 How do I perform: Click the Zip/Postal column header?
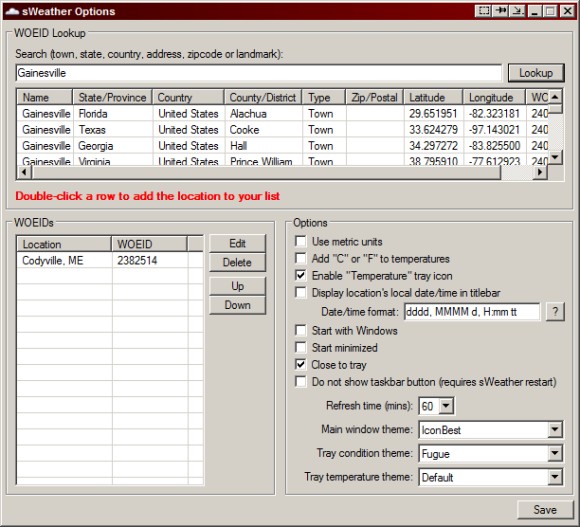point(375,98)
